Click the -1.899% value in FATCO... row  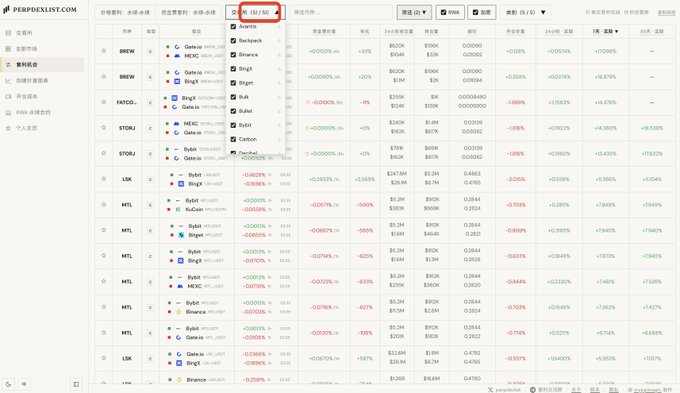coord(516,102)
